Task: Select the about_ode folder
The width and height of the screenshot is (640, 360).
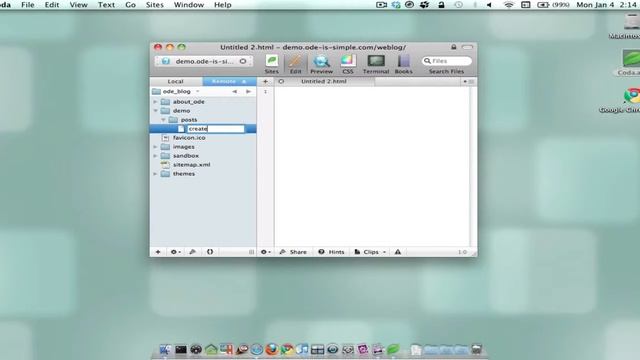Action: (x=203, y=102)
